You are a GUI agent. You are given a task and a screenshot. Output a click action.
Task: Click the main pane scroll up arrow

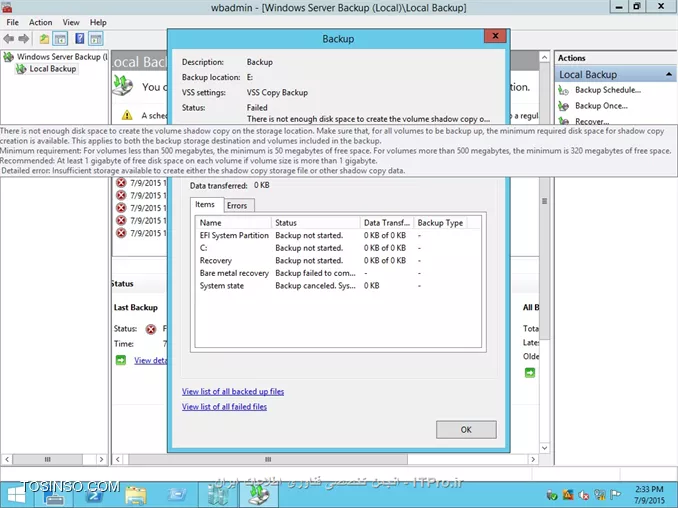[x=545, y=57]
